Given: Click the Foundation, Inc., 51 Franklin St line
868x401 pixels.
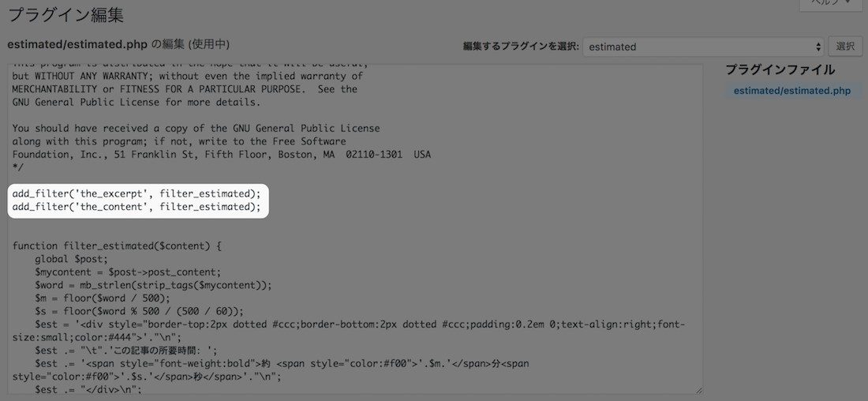Looking at the screenshot, I should point(222,155).
